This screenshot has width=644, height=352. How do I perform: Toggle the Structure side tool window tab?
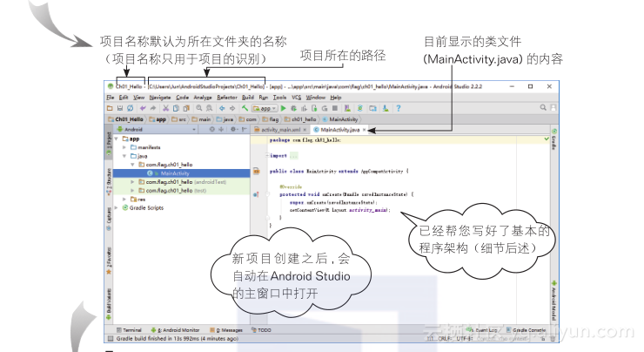(109, 181)
